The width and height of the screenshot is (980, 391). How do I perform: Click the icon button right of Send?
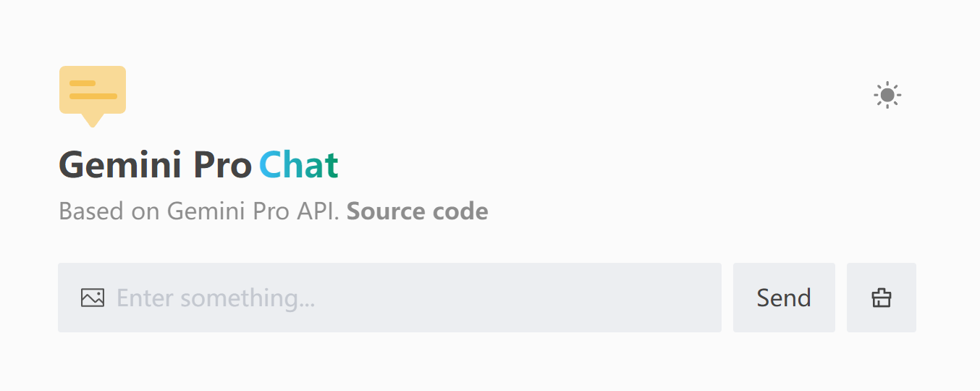pos(881,298)
